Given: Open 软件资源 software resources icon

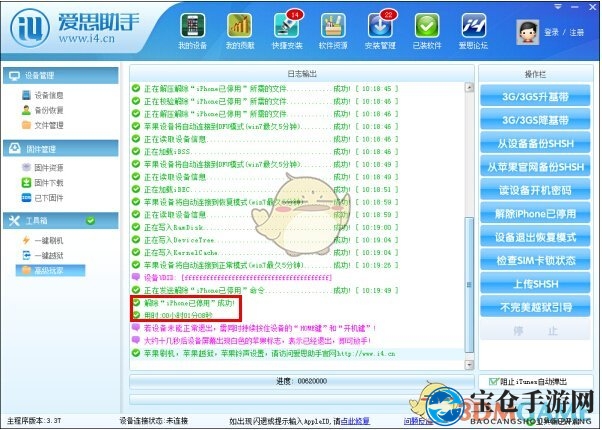Looking at the screenshot, I should 333,31.
